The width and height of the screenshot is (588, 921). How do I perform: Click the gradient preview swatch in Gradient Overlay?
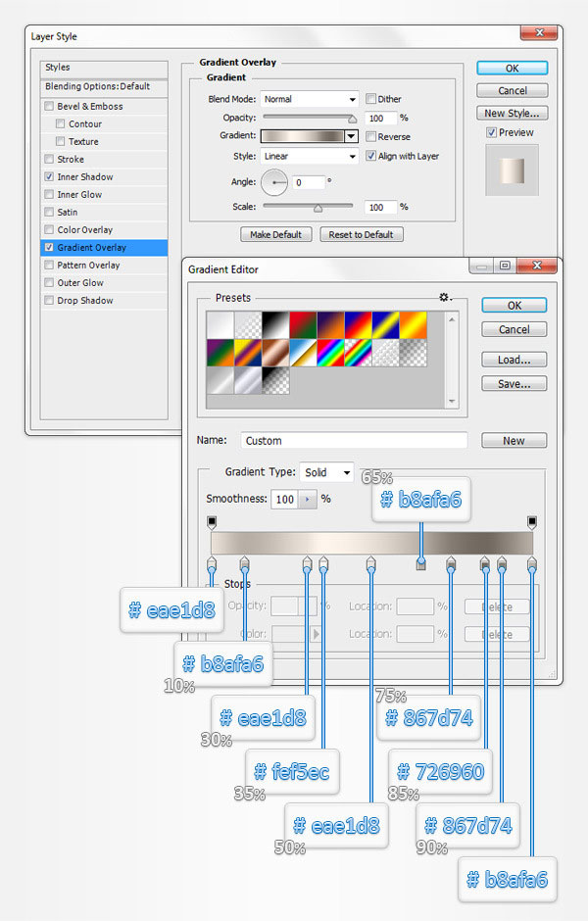303,136
